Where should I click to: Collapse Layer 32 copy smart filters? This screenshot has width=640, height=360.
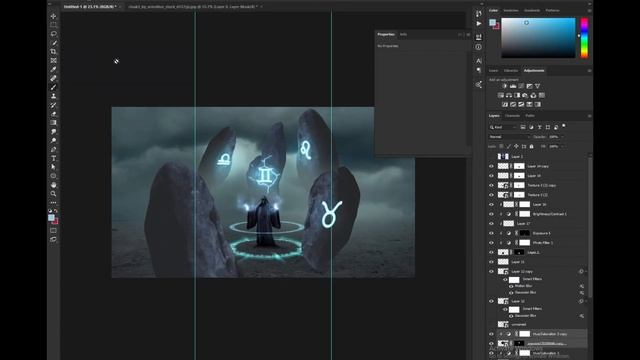point(587,271)
